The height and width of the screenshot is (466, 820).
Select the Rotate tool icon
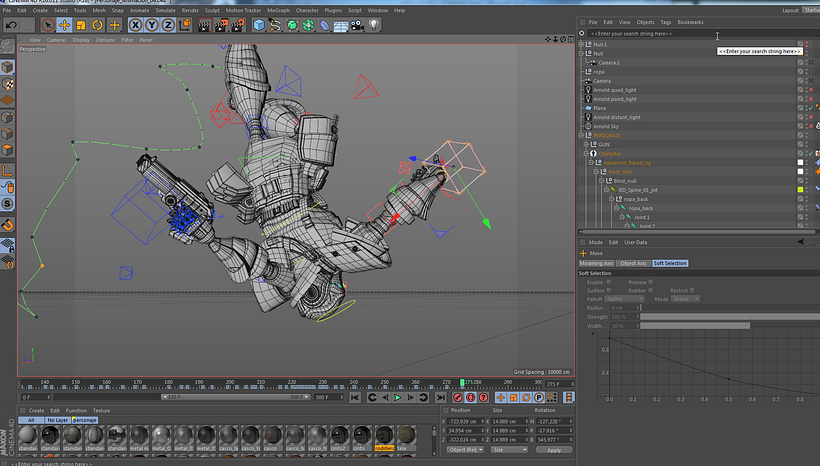(99, 24)
